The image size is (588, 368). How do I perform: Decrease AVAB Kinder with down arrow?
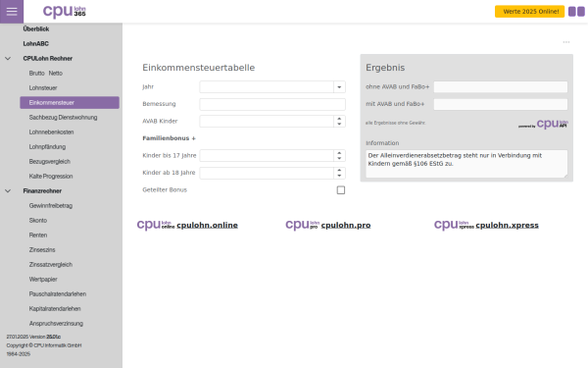339,124
